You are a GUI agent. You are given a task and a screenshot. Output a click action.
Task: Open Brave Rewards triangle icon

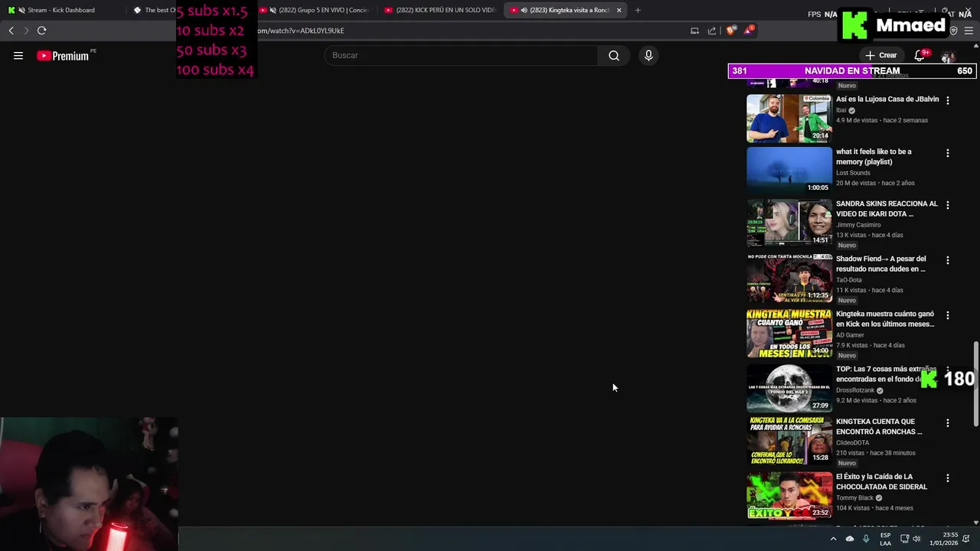(749, 31)
